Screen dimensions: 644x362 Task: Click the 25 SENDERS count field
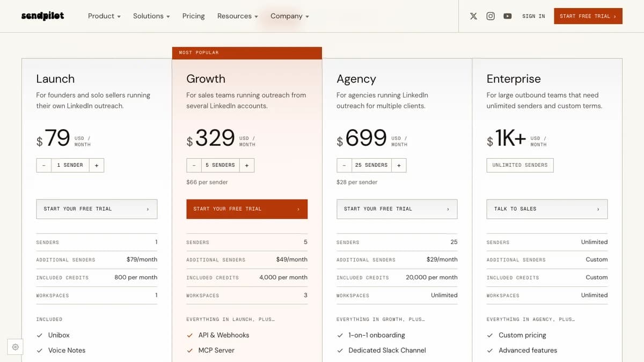click(371, 165)
